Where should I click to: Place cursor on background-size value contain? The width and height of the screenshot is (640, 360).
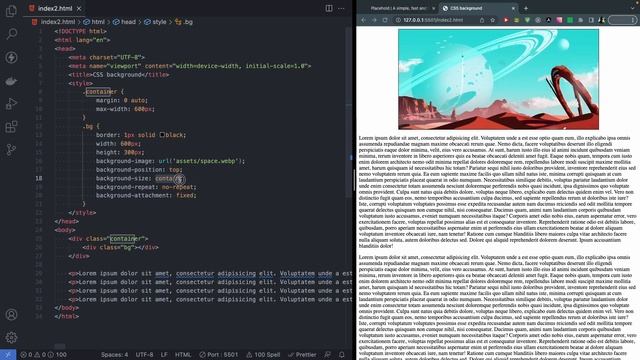coord(169,178)
